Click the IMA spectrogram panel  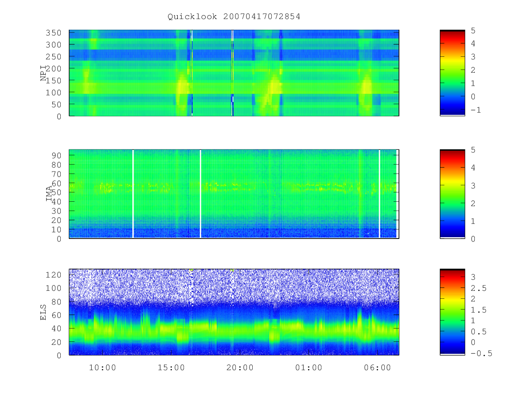(x=234, y=194)
